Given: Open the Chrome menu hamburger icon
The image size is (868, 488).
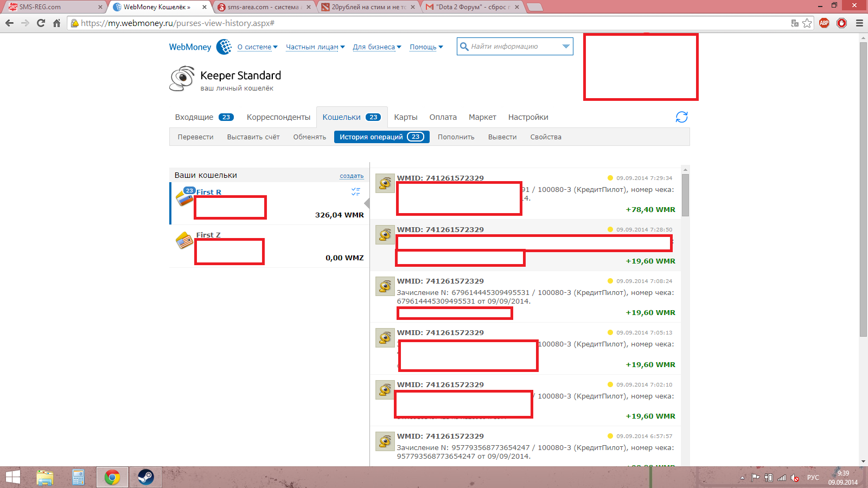Looking at the screenshot, I should [859, 23].
